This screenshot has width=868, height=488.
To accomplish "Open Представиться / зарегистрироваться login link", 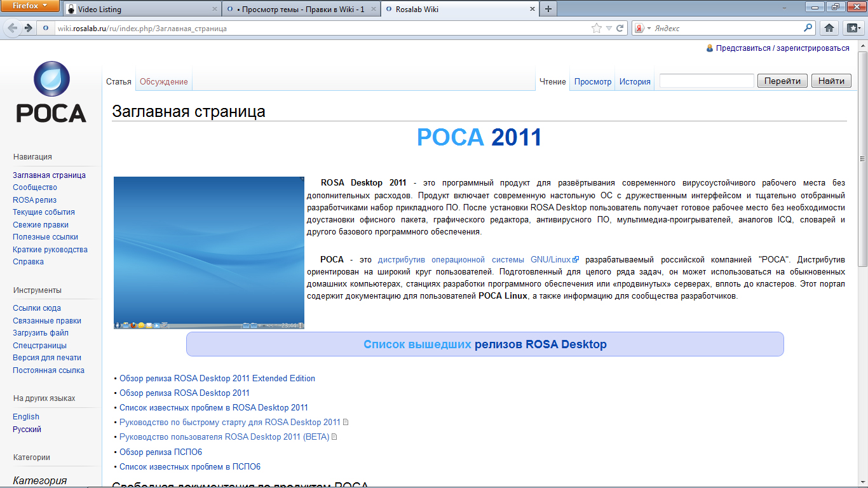I will 783,48.
